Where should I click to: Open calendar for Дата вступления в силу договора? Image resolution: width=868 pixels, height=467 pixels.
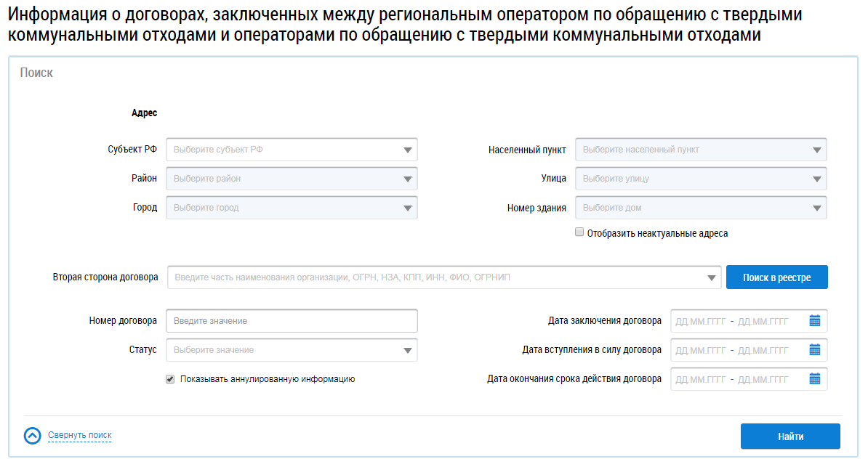814,350
